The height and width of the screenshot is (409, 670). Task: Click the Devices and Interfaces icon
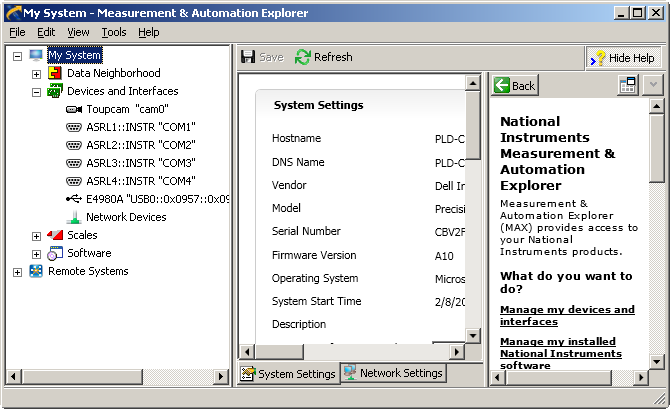(55, 91)
